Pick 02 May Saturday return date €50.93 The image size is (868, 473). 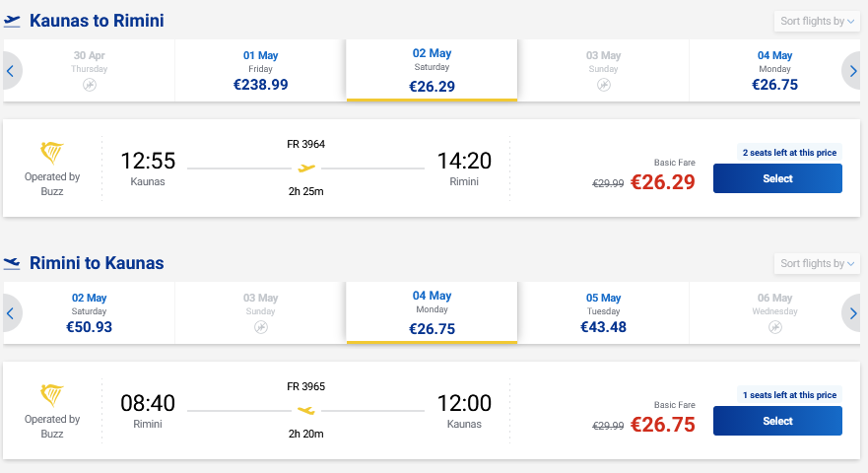[x=89, y=313]
